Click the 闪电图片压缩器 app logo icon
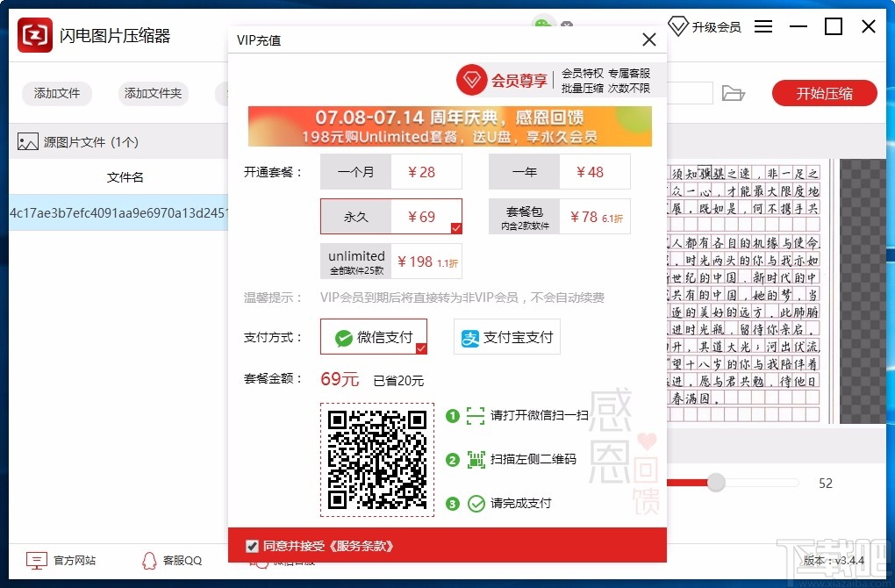895x588 pixels. (33, 35)
